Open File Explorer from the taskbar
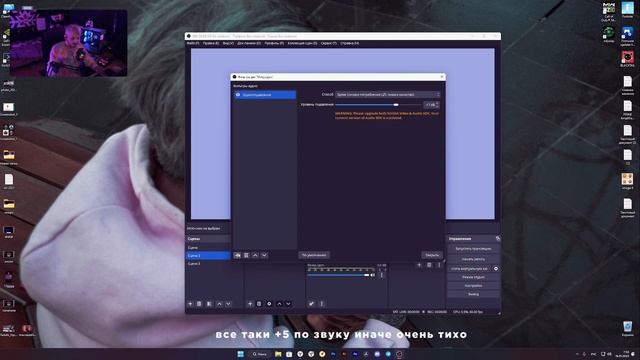Screen dimensions: 640x360 [278, 354]
